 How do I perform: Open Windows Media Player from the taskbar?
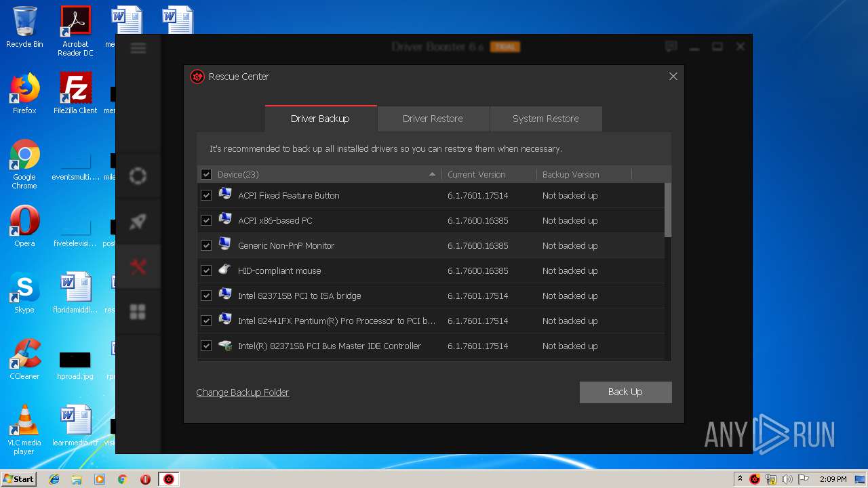pos(100,479)
